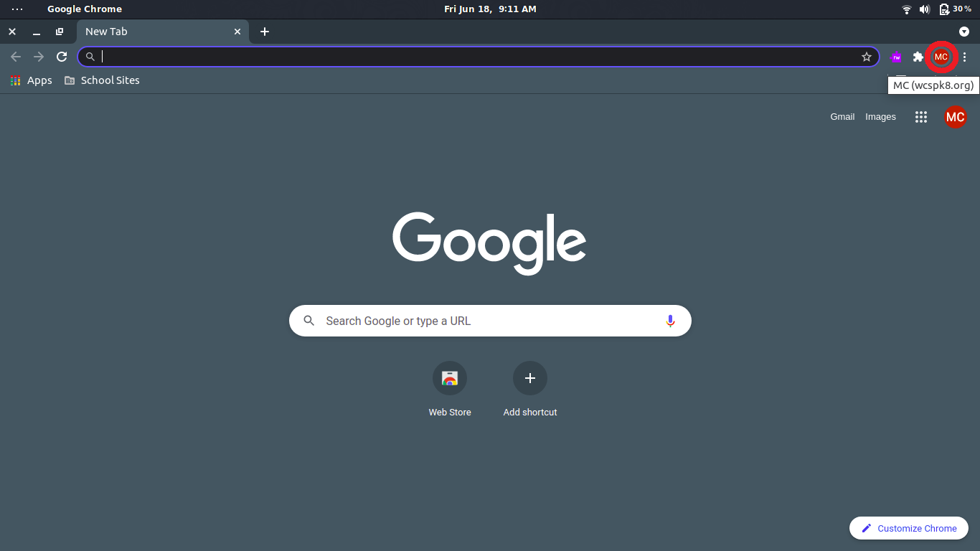This screenshot has width=980, height=551.
Task: Open the MC Google account avatar on page
Action: click(x=955, y=117)
